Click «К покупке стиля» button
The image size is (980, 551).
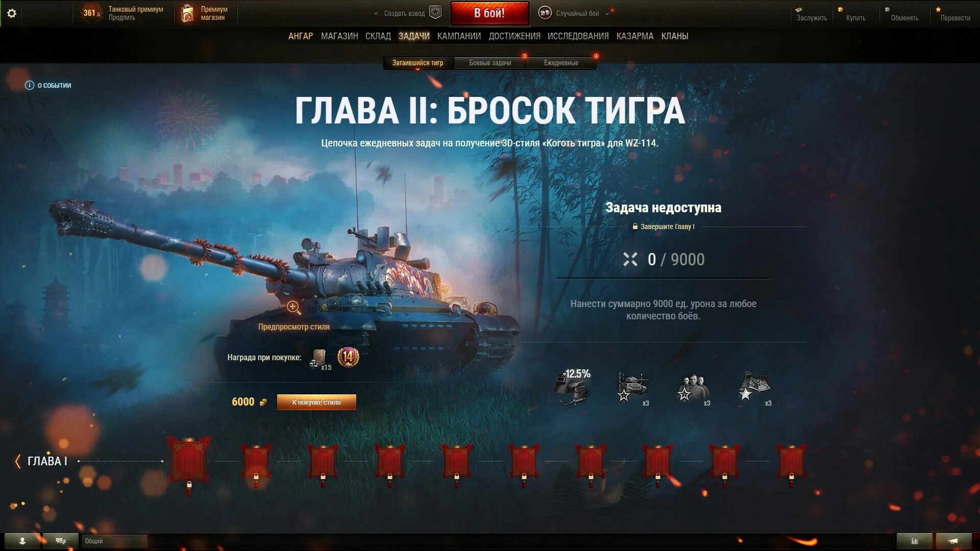(x=316, y=402)
